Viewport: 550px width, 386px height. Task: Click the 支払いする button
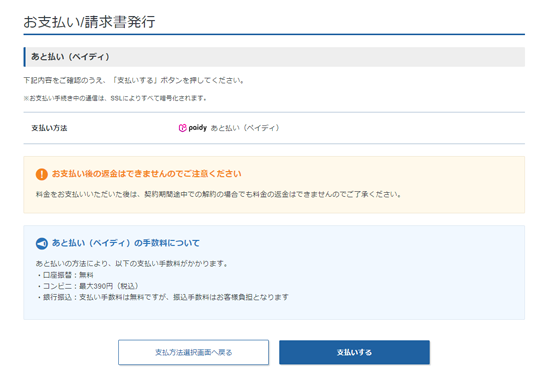point(354,352)
